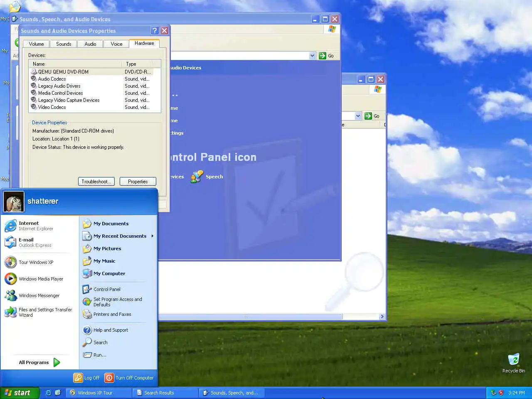Click Go in Search Results window

pyautogui.click(x=372, y=116)
